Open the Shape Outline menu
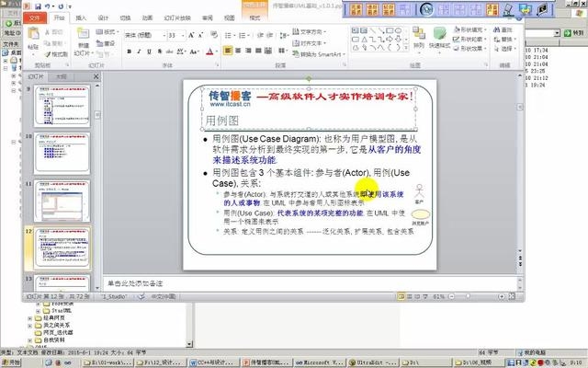This screenshot has height=368, width=588. coord(469,39)
